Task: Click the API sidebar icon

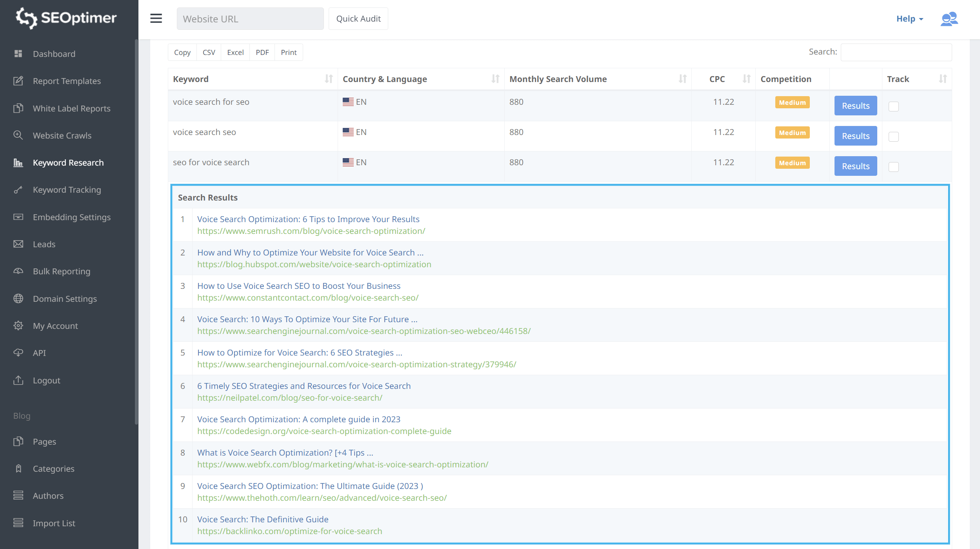Action: (18, 353)
